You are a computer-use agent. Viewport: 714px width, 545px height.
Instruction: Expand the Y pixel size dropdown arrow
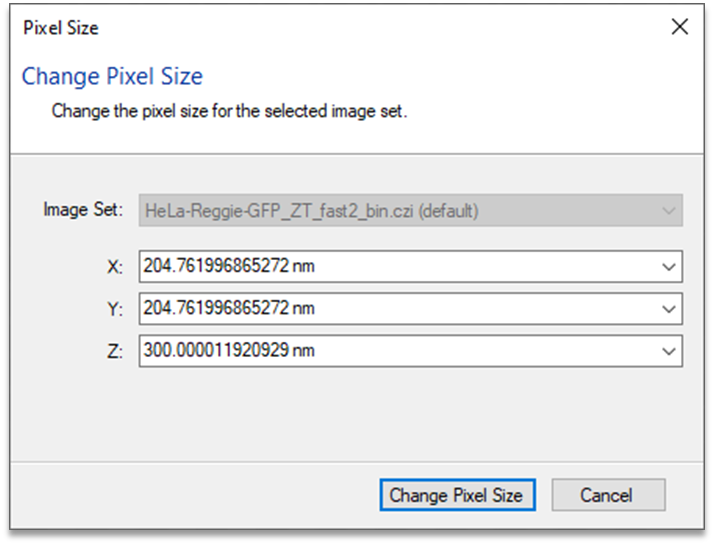coord(668,309)
